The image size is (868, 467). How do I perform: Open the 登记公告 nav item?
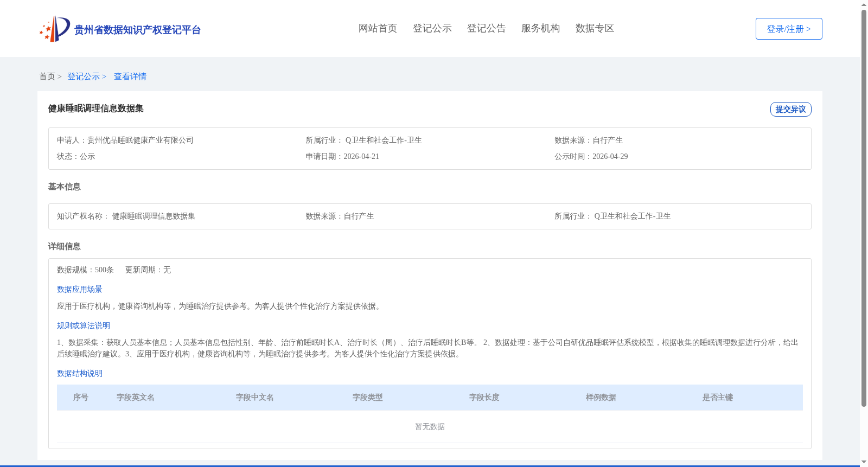[x=486, y=28]
